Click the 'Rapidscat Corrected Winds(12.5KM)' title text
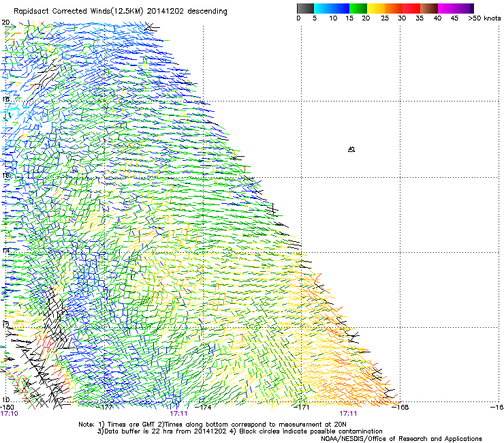Screen dimensions: 504x443 click(79, 12)
